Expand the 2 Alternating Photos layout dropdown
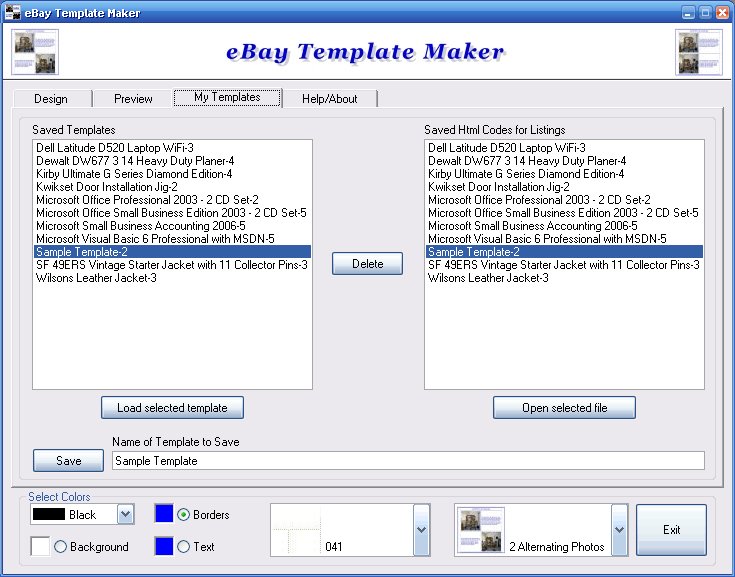This screenshot has width=735, height=577. (x=620, y=530)
